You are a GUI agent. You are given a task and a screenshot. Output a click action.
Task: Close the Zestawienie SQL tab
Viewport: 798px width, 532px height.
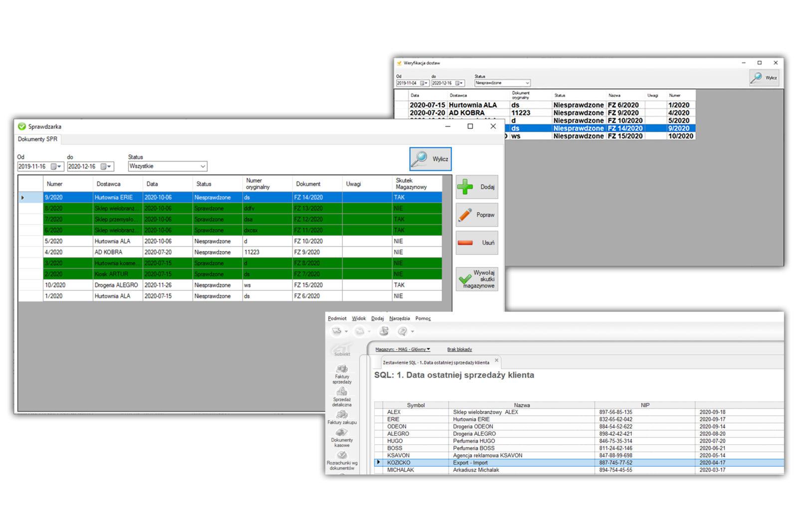496,360
